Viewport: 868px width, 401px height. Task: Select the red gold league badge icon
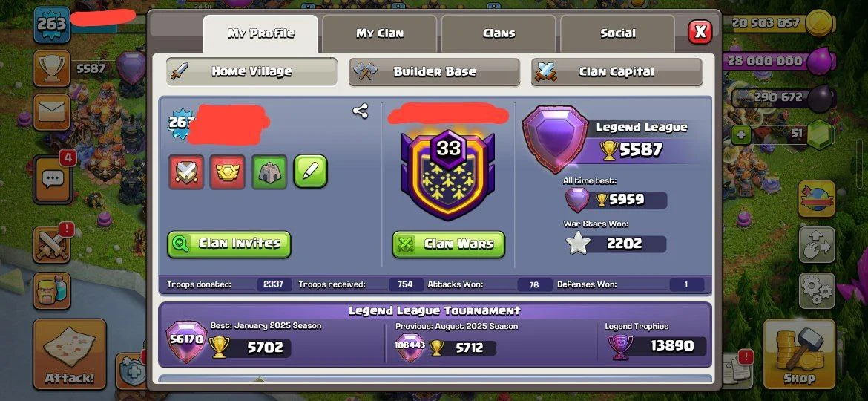point(228,172)
